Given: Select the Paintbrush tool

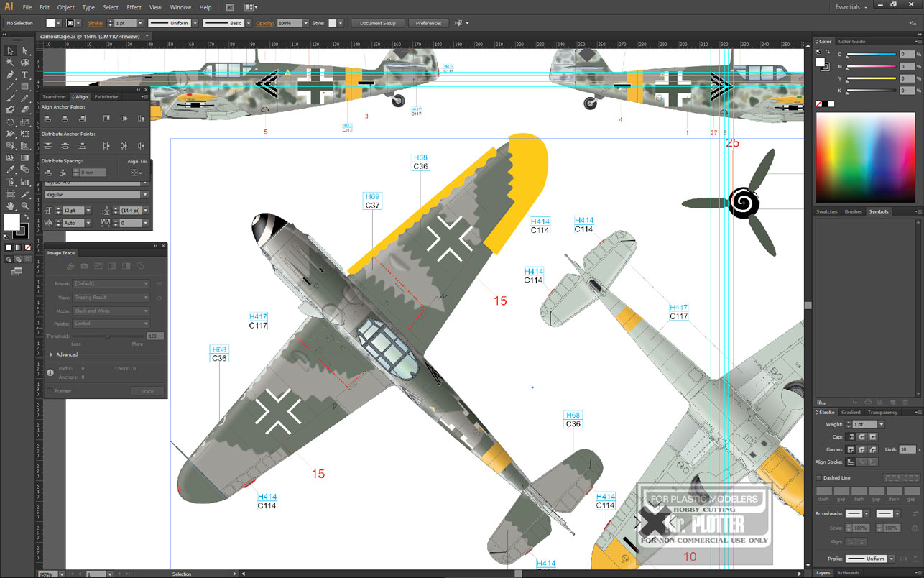Looking at the screenshot, I should [x=11, y=98].
